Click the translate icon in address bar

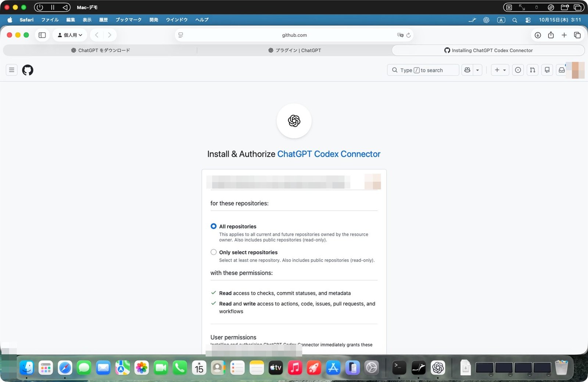point(400,35)
